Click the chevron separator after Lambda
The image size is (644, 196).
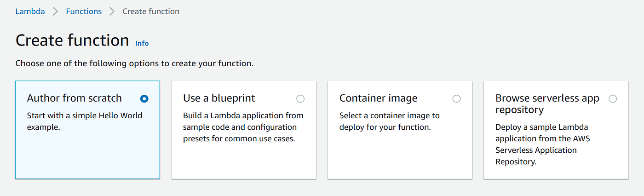point(56,12)
